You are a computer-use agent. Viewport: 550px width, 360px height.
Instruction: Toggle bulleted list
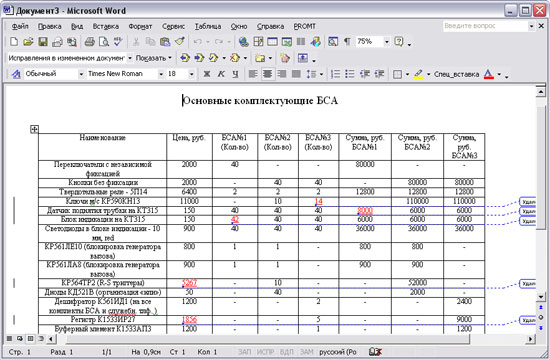(x=350, y=74)
